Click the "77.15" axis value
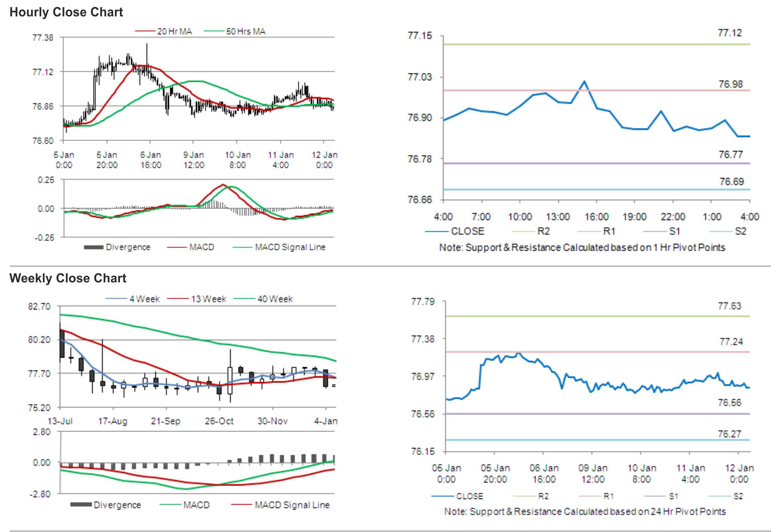The width and height of the screenshot is (771, 532). tap(419, 36)
